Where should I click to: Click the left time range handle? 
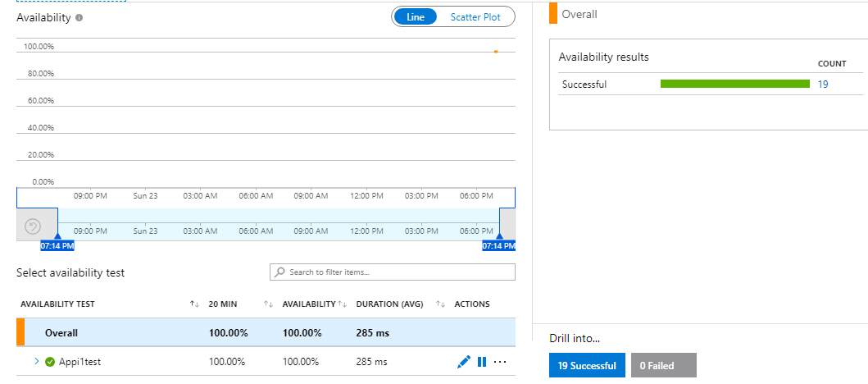[x=57, y=237]
